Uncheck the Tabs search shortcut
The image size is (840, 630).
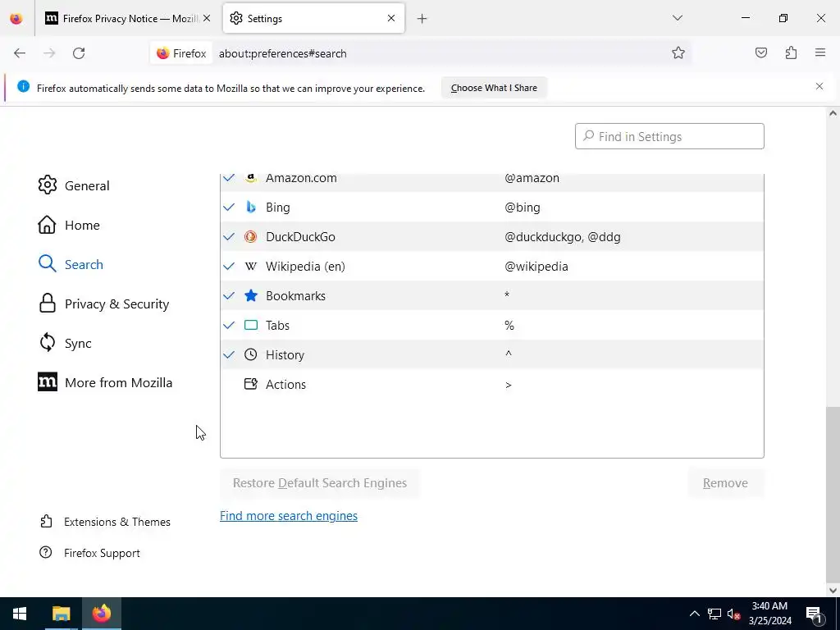[229, 325]
